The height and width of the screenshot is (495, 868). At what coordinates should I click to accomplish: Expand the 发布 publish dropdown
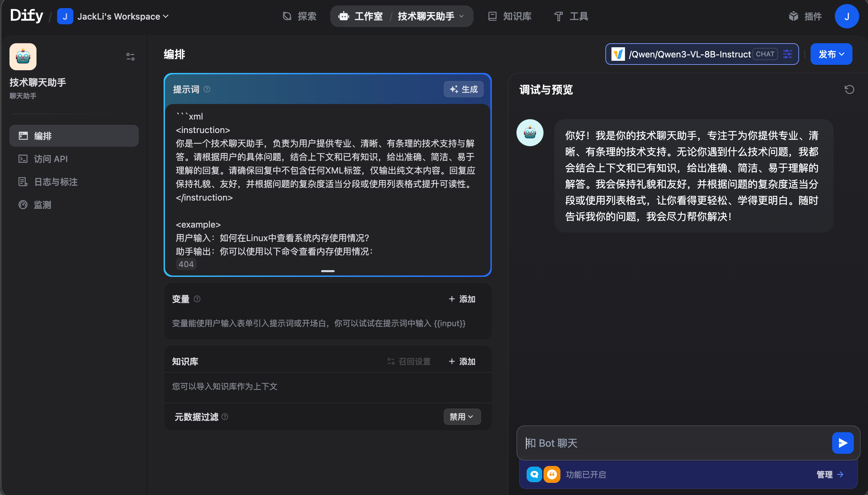pyautogui.click(x=831, y=54)
